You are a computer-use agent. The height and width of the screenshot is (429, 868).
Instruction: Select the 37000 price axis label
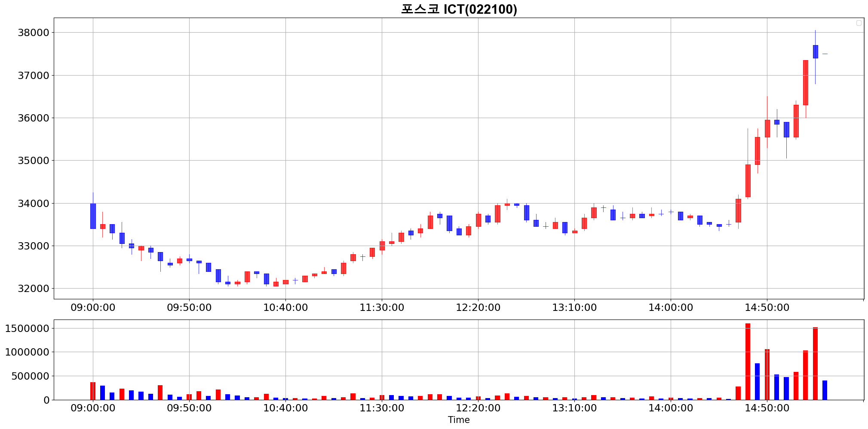tap(34, 76)
